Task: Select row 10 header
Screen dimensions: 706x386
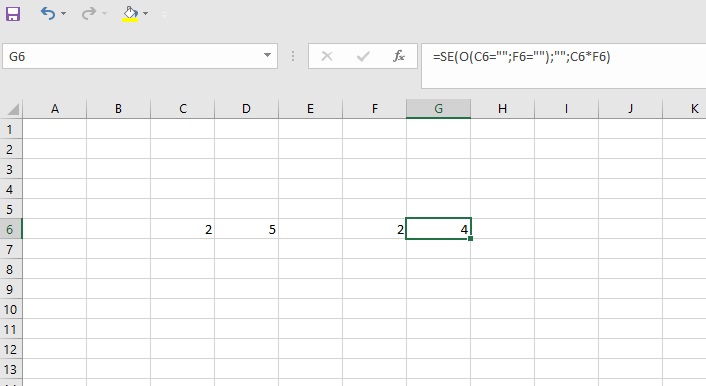Action: point(11,309)
